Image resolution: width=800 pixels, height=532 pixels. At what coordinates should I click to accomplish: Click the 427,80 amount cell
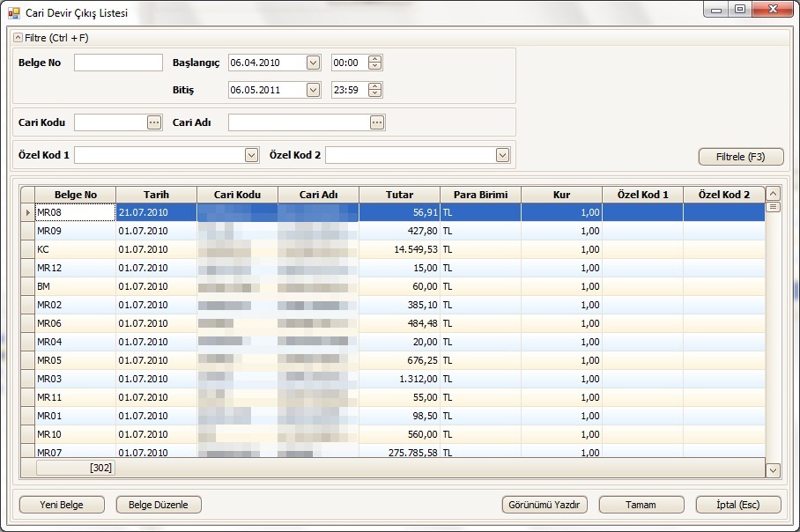399,231
